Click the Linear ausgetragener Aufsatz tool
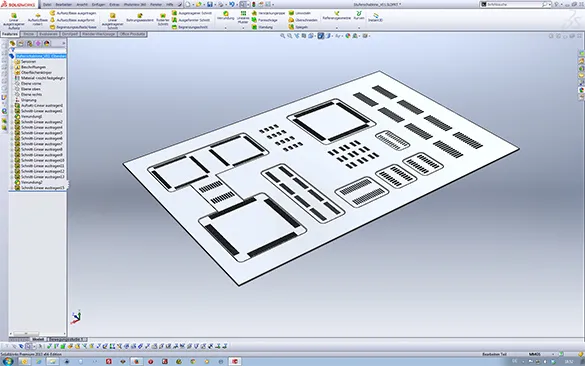Screen dimensions: 585x366 coord(14,21)
